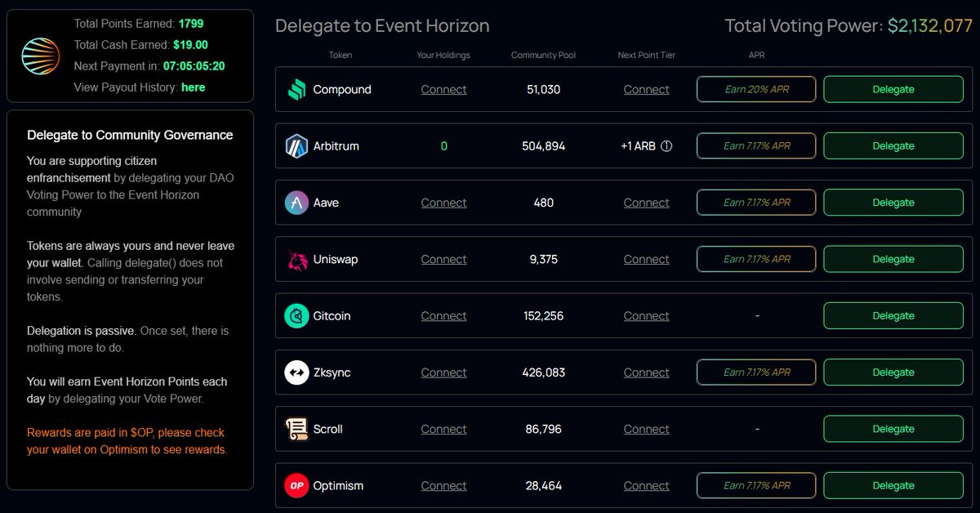The width and height of the screenshot is (980, 513).
Task: Select Arbitrum pool value 504,894
Action: [x=543, y=146]
